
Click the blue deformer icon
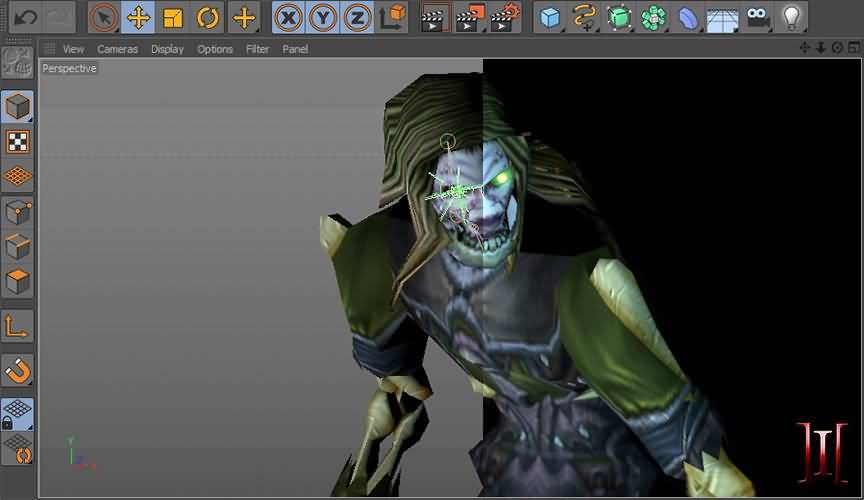(688, 18)
